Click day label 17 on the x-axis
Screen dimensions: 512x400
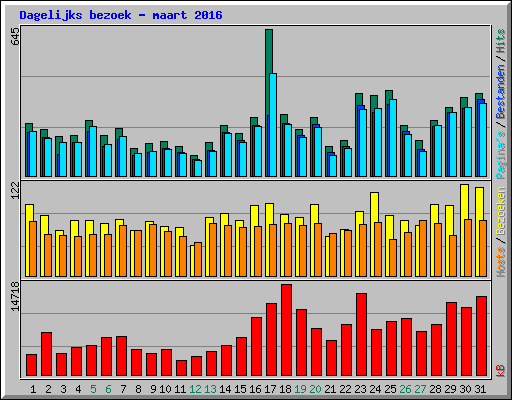[270, 389]
